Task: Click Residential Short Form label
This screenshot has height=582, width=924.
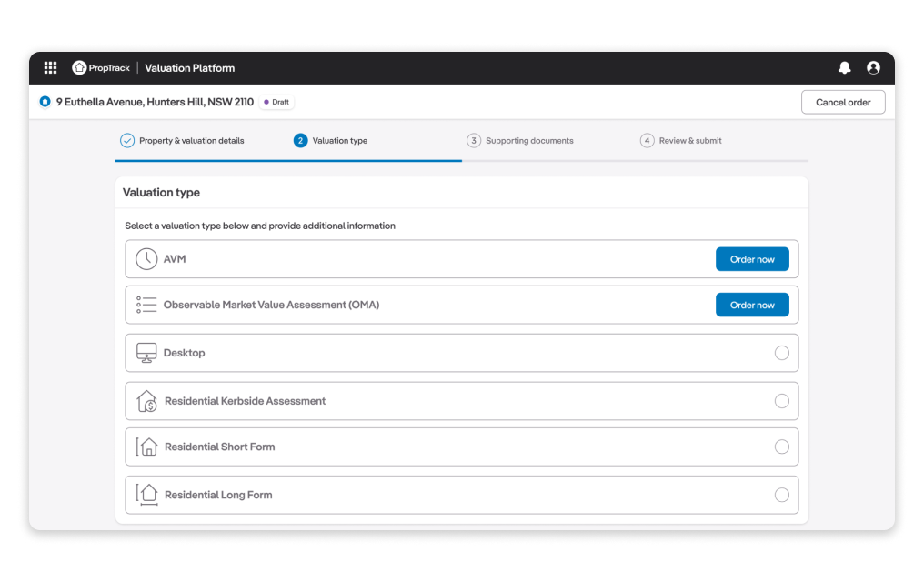Action: pyautogui.click(x=220, y=447)
